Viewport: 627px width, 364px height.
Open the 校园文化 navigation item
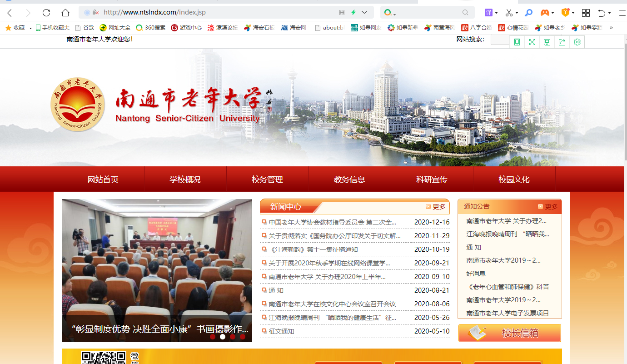coord(514,180)
